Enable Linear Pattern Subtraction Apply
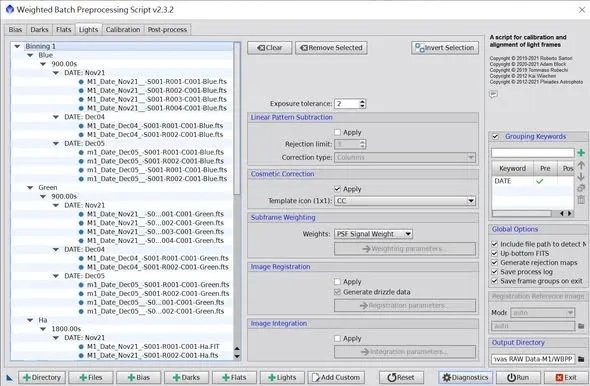Image resolution: width=590 pixels, height=386 pixels. tap(337, 132)
